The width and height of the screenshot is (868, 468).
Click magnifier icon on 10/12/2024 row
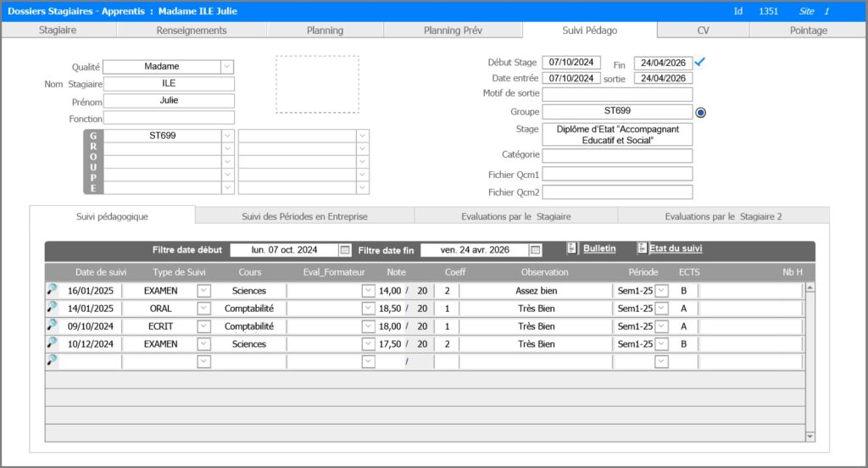pyautogui.click(x=52, y=343)
